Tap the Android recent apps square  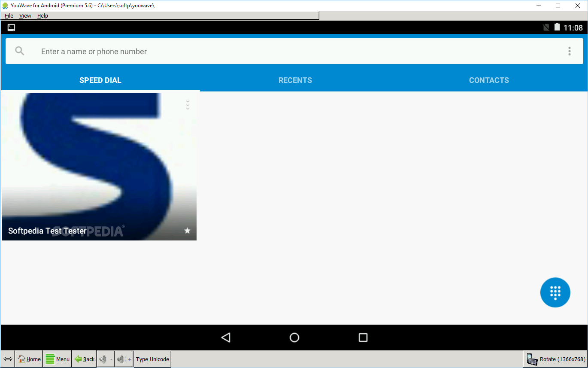point(363,338)
